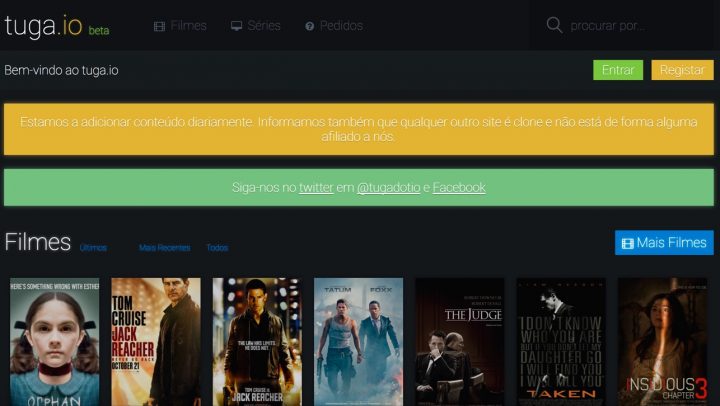Click the tuga.io beta logo
The height and width of the screenshot is (406, 720).
[x=56, y=26]
